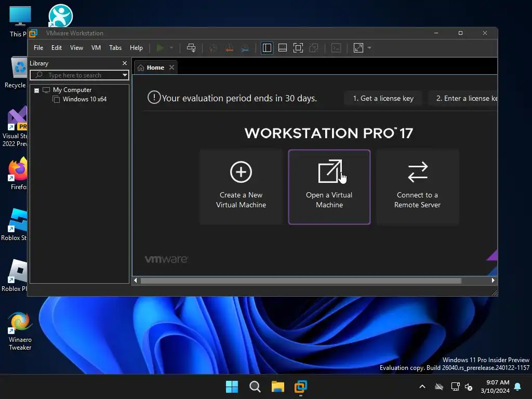Select the This PC desktop icon
Screen dimensions: 532x399
click(x=19, y=22)
